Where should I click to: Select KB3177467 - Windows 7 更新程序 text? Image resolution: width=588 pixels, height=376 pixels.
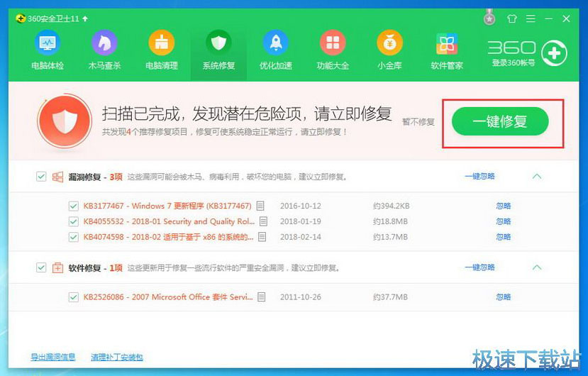(x=167, y=206)
